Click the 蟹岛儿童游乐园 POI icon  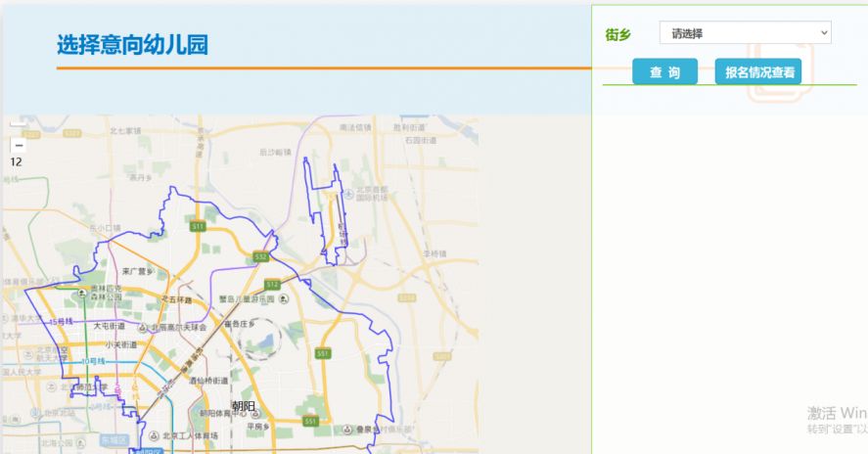tap(284, 299)
